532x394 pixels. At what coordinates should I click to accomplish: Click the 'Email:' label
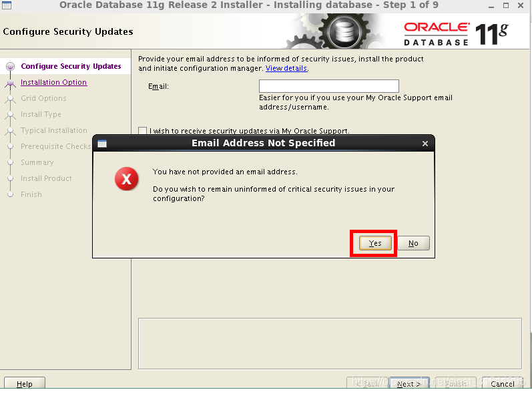click(158, 86)
